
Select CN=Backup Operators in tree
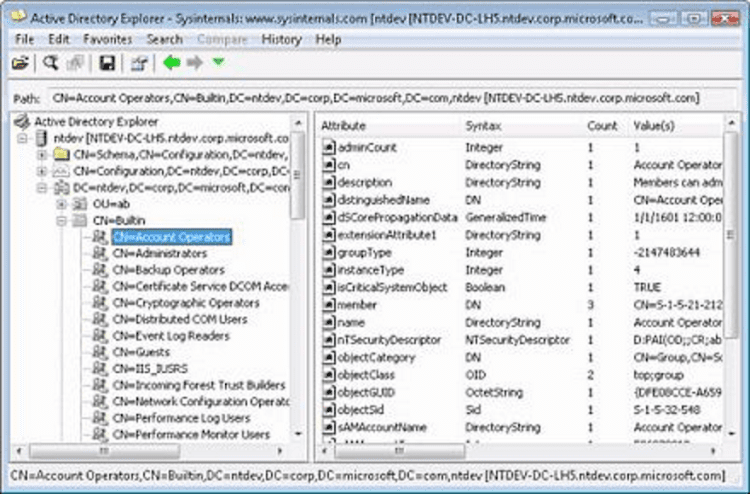pyautogui.click(x=168, y=270)
